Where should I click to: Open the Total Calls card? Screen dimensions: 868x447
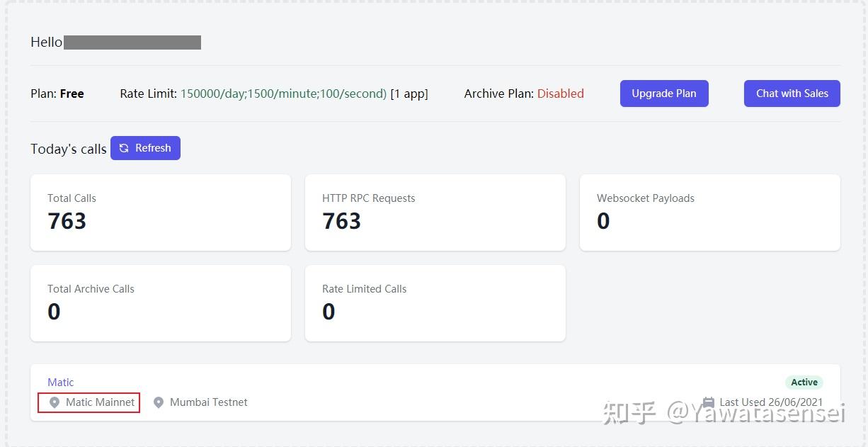point(161,213)
